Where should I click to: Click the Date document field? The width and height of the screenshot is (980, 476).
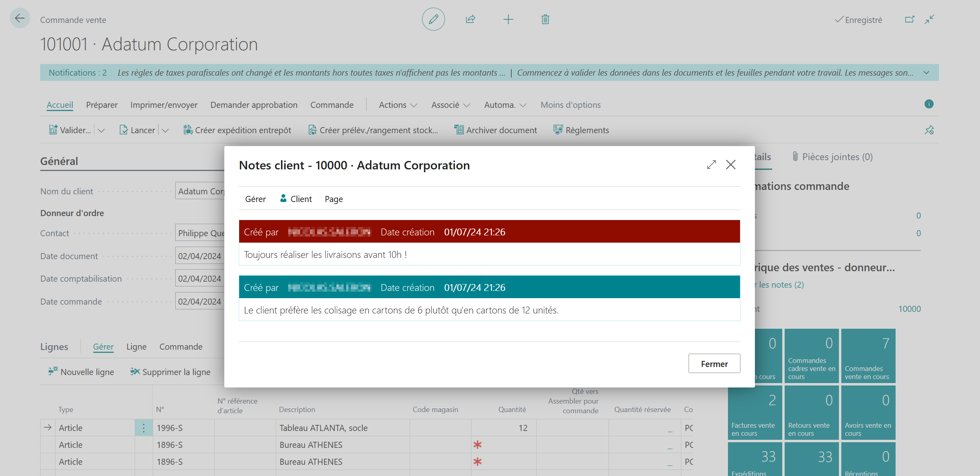200,256
